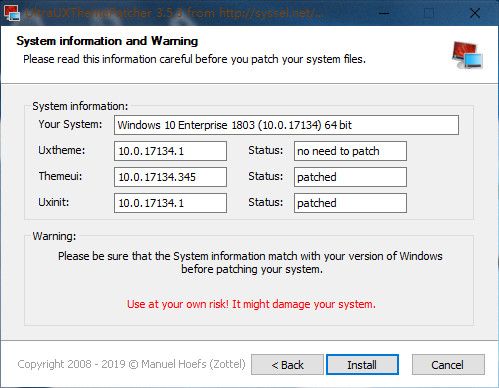
Task: Click the 'Uxinit:' label
Action: (54, 202)
